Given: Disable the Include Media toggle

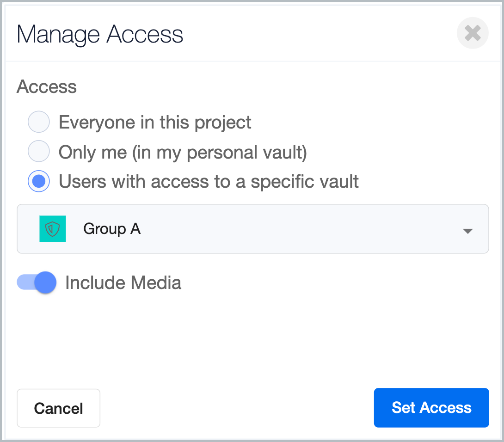Looking at the screenshot, I should click(x=37, y=282).
